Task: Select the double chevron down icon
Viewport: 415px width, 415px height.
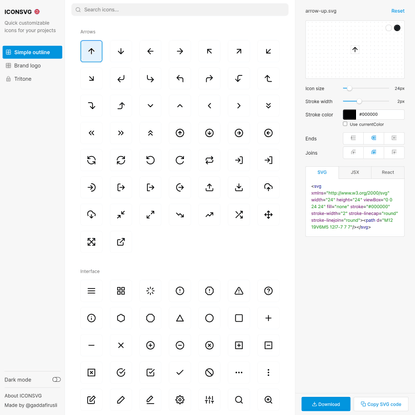Action: click(x=268, y=106)
